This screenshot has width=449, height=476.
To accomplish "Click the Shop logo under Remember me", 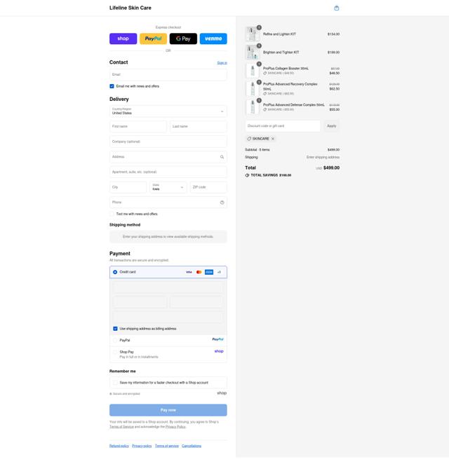I will (x=222, y=393).
